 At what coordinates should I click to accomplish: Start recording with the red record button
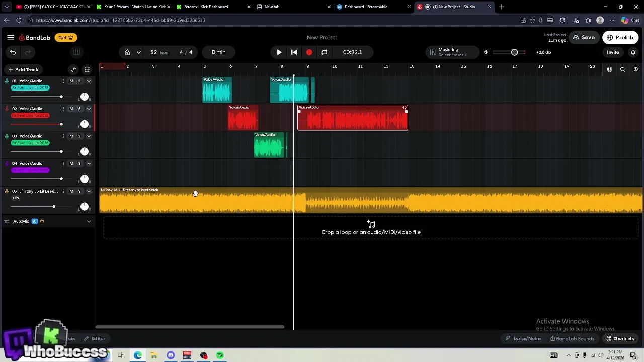(309, 52)
